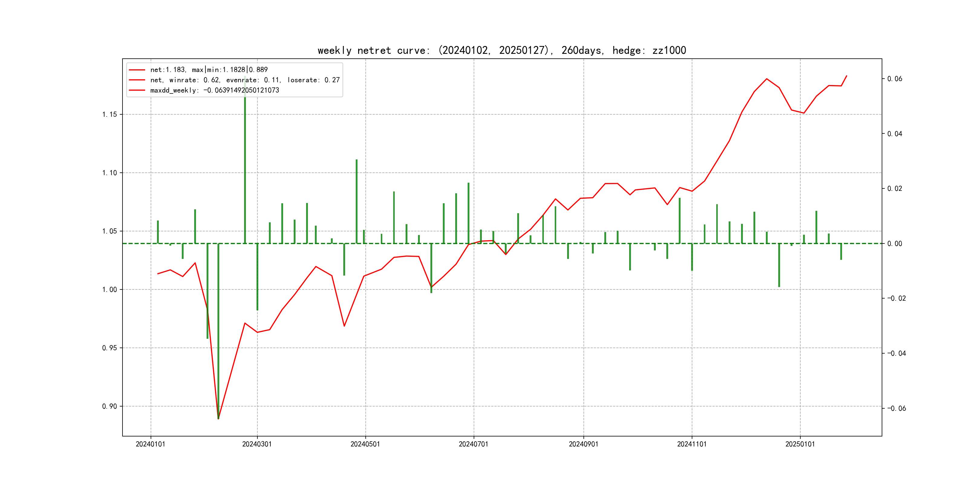
Task: Click the 20240301 x-axis date label
Action: 257,444
